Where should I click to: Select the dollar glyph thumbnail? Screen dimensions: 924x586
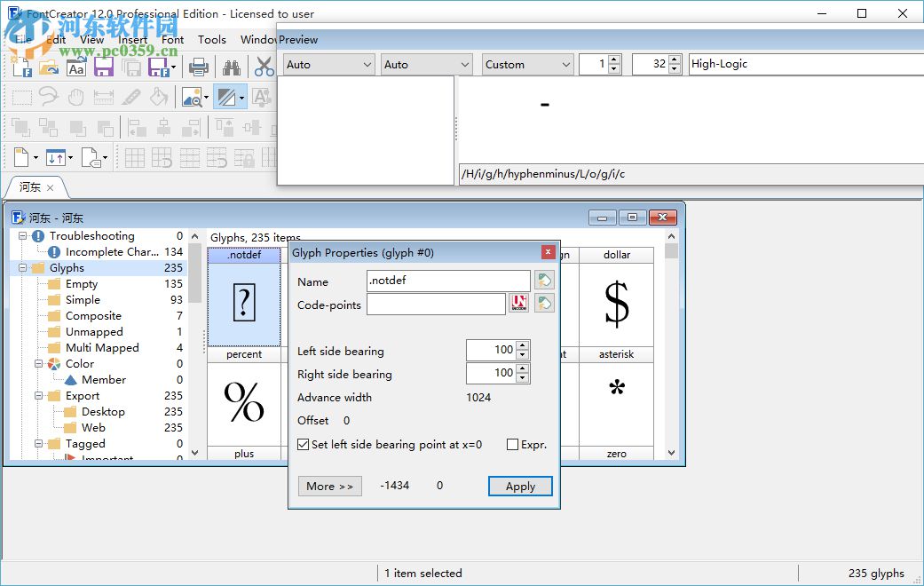point(616,303)
